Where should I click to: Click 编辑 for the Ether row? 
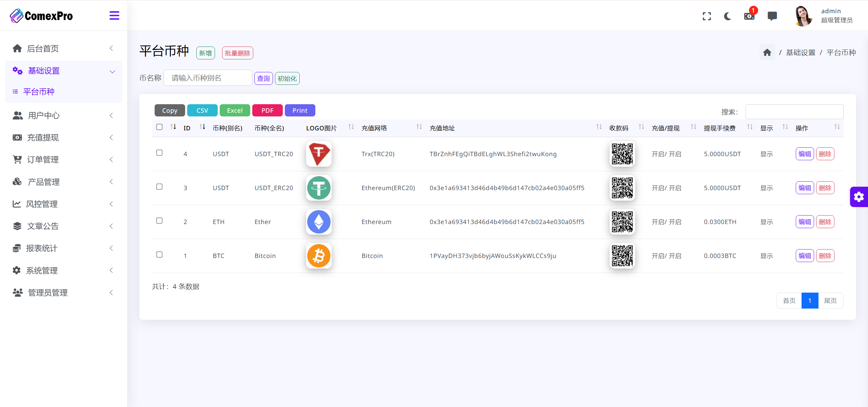(805, 222)
